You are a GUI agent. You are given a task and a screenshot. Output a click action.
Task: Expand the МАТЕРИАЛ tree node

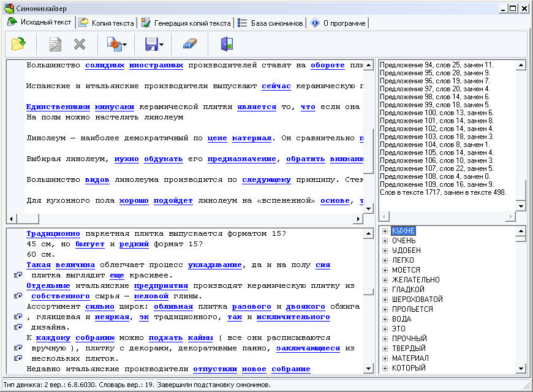(384, 358)
